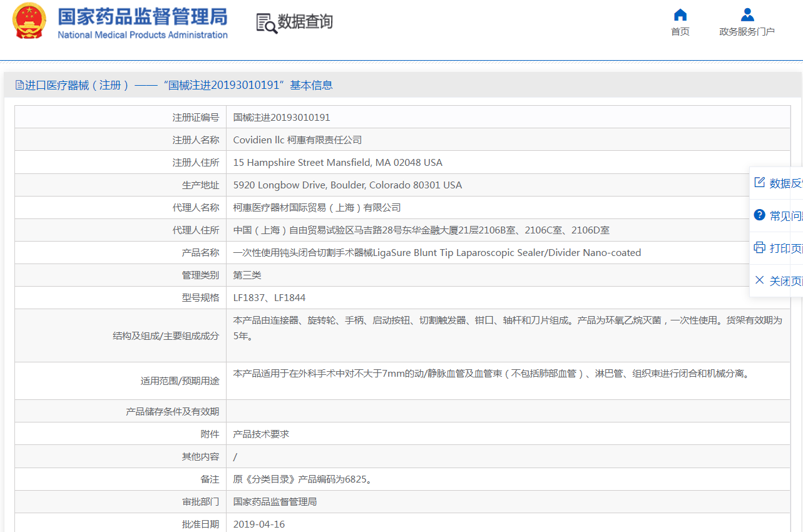Open the 数据查询 search icon
The width and height of the screenshot is (803, 532).
coord(266,23)
